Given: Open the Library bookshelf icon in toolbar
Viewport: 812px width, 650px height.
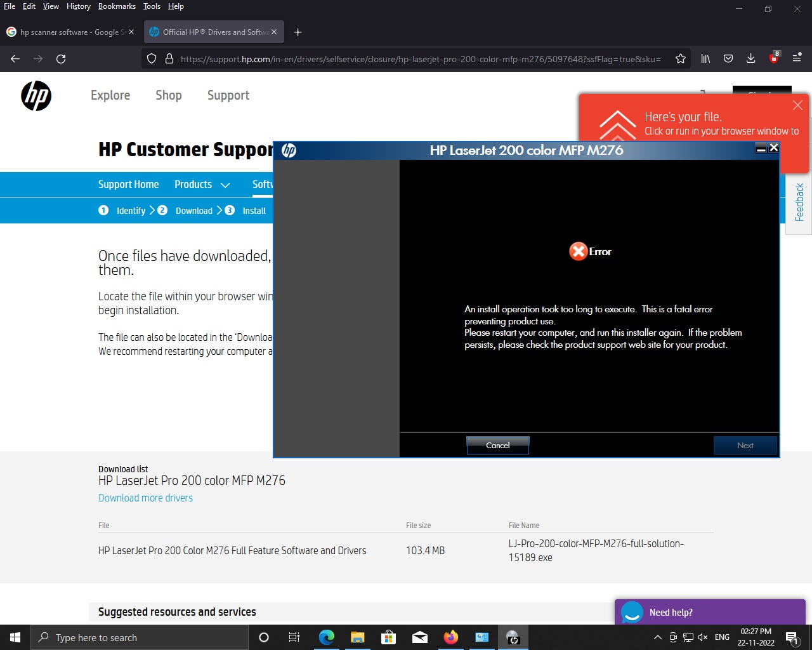Looking at the screenshot, I should pos(705,59).
